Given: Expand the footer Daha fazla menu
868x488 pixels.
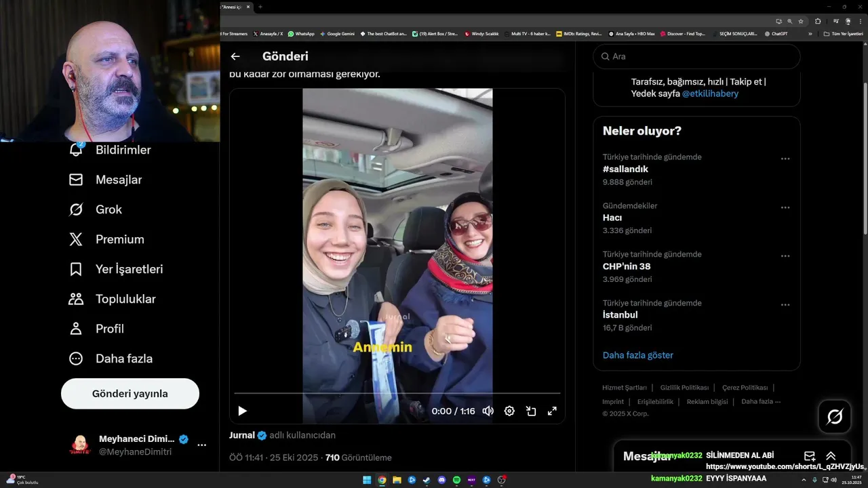Looking at the screenshot, I should point(761,401).
